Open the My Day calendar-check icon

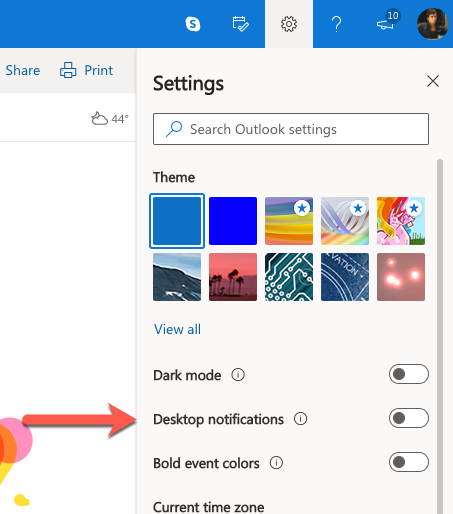point(240,24)
